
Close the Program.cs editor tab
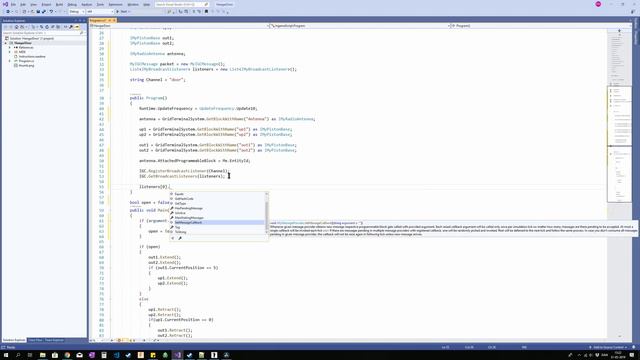pyautogui.click(x=114, y=20)
